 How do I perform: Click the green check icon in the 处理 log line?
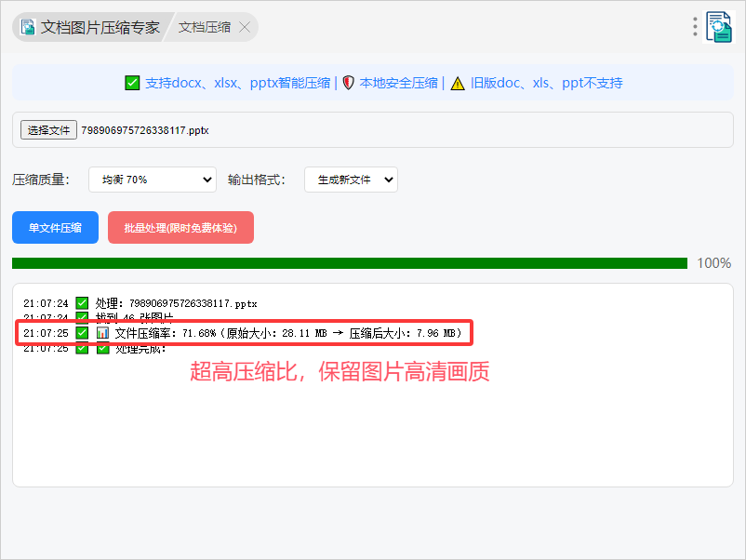(82, 303)
